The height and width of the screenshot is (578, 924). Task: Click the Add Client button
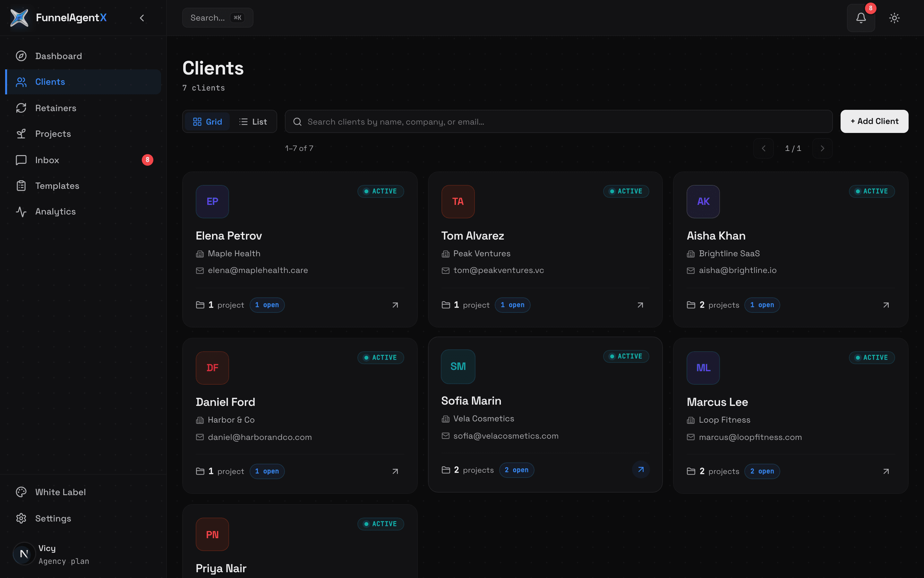tap(874, 121)
